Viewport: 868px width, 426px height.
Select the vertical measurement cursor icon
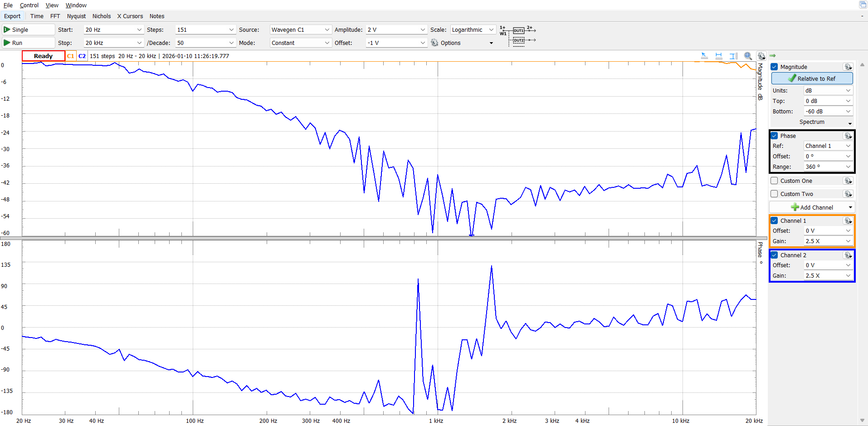[733, 56]
